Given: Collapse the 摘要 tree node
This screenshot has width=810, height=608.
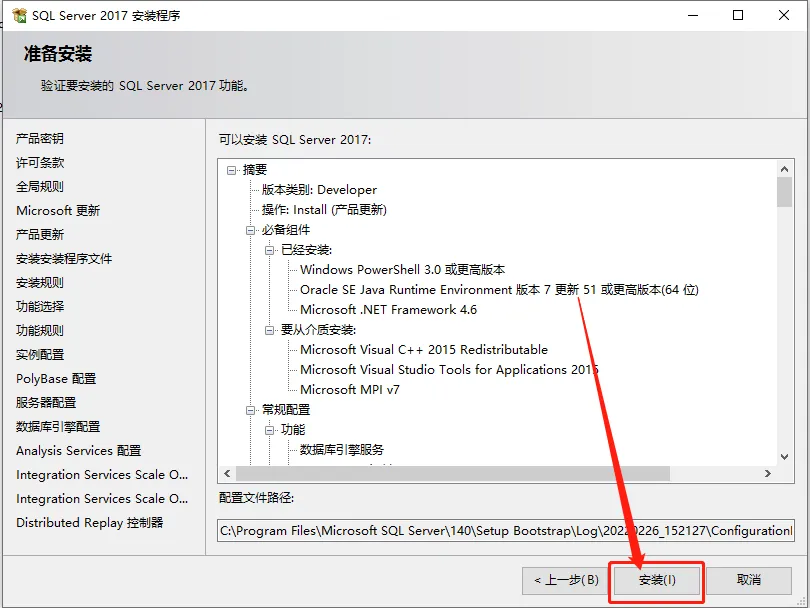Looking at the screenshot, I should (x=231, y=170).
